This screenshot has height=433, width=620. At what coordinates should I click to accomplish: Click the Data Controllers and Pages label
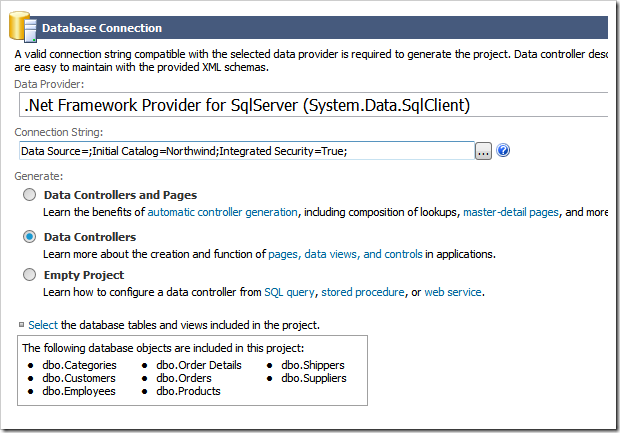pyautogui.click(x=120, y=195)
